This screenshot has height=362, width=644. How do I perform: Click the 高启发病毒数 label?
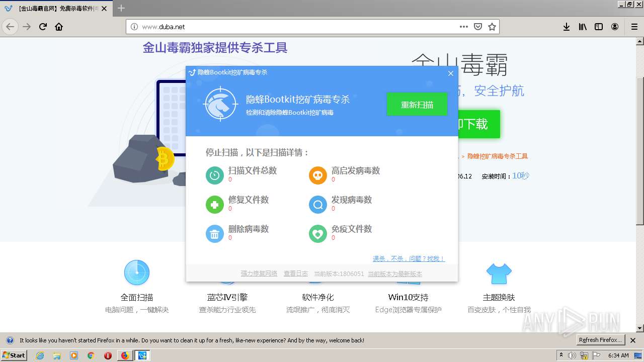coord(356,170)
